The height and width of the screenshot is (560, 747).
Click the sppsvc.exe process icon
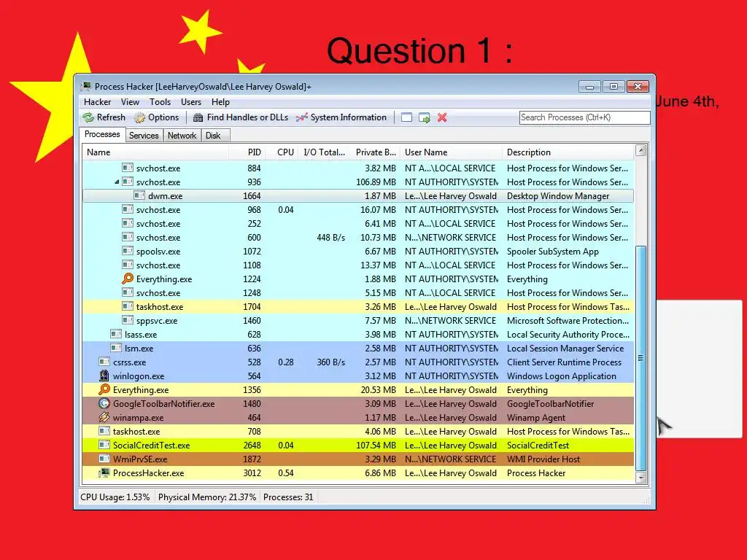pyautogui.click(x=127, y=320)
